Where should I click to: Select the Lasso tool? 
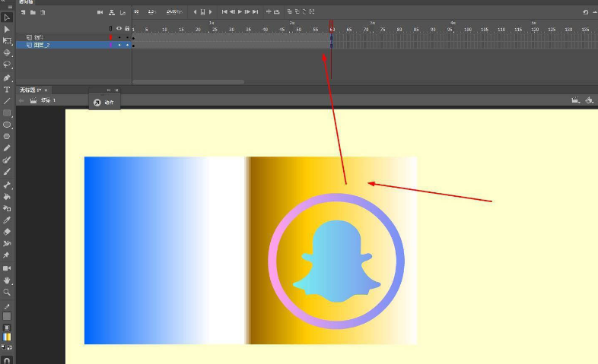(7, 65)
